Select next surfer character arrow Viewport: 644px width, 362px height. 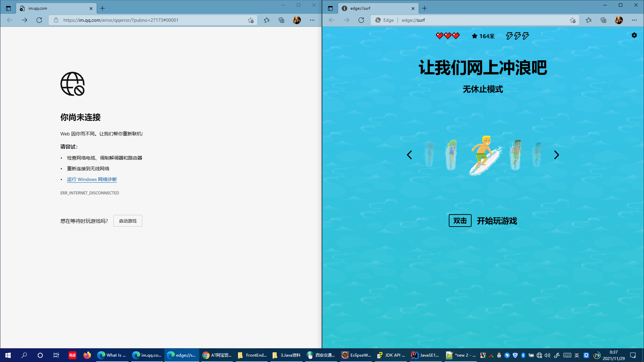pos(556,155)
